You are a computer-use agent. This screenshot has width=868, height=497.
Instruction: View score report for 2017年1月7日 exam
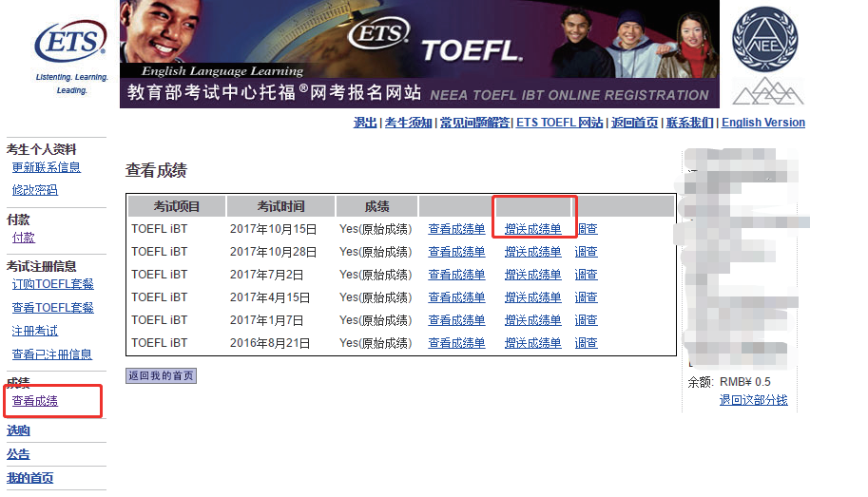point(456,320)
